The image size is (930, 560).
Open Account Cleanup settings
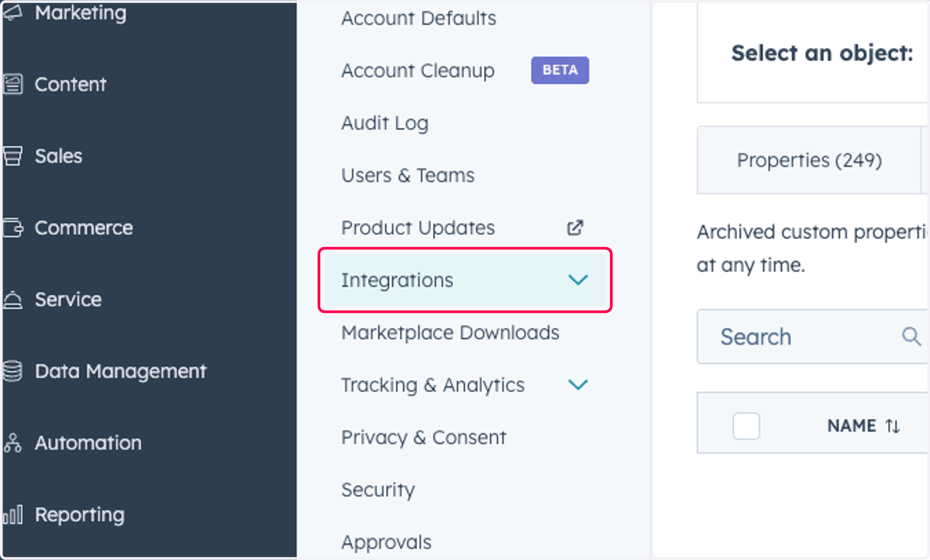click(418, 70)
